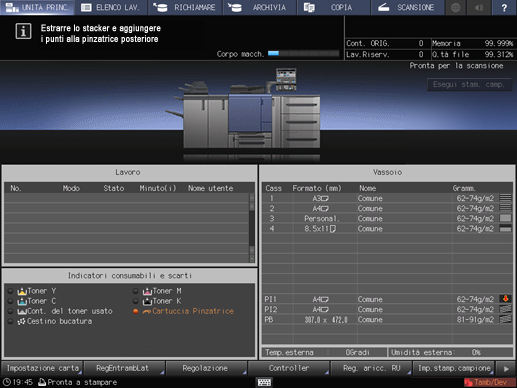This screenshot has height=388, width=517.
Task: Expand the Regolazione menu
Action: tap(206, 368)
